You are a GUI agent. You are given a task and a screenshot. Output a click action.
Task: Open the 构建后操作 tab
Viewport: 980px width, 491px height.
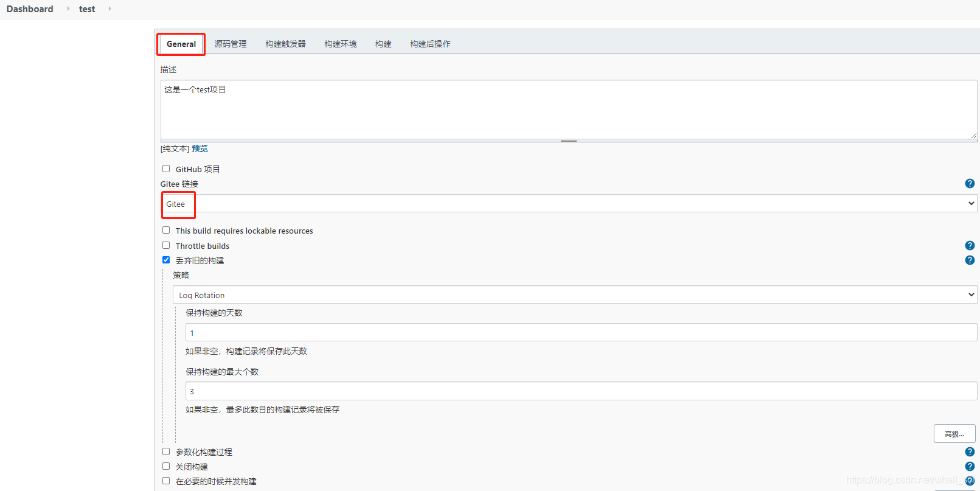(x=430, y=44)
